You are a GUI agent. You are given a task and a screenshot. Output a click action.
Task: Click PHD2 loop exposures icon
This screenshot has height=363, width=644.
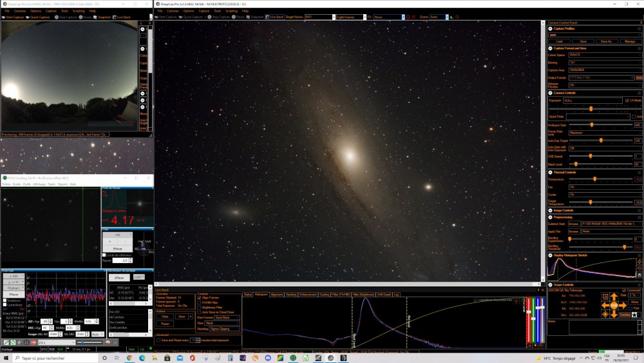tap(13, 342)
